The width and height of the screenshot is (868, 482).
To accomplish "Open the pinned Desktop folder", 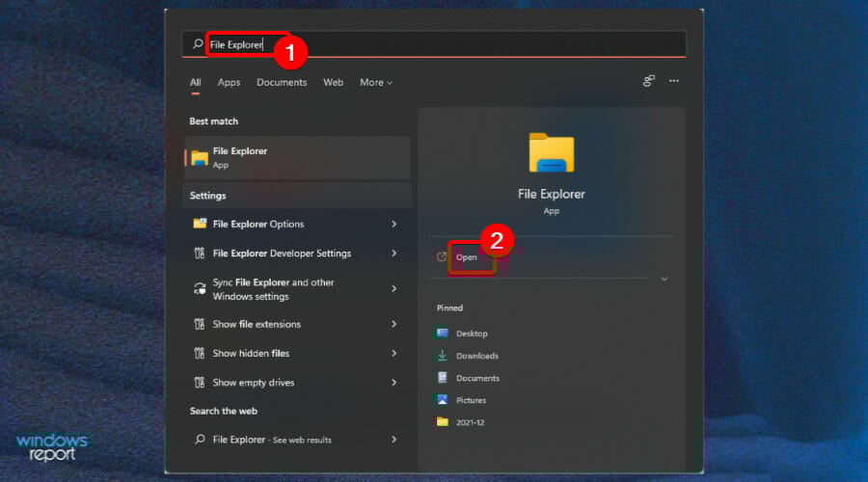I will 472,334.
